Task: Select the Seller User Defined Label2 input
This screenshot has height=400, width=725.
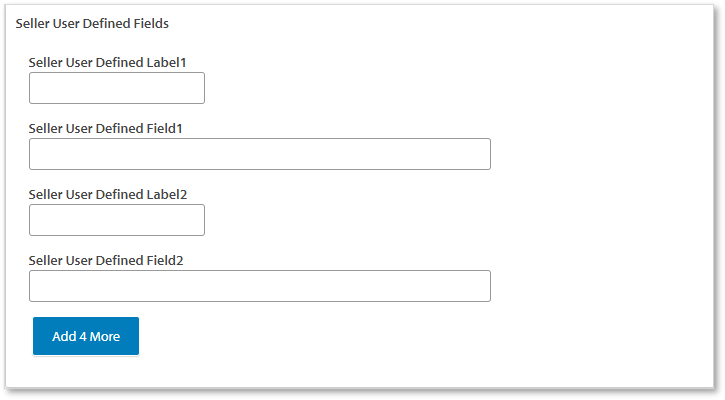Action: (x=117, y=220)
